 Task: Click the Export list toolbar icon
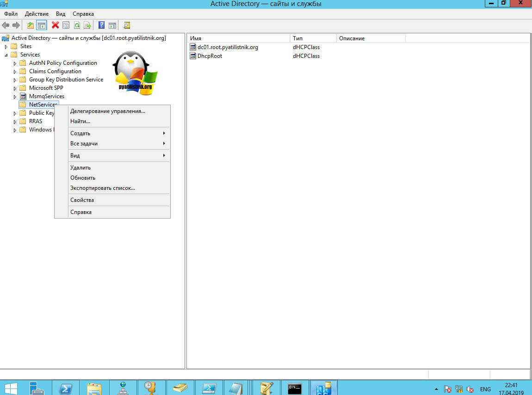(x=87, y=25)
